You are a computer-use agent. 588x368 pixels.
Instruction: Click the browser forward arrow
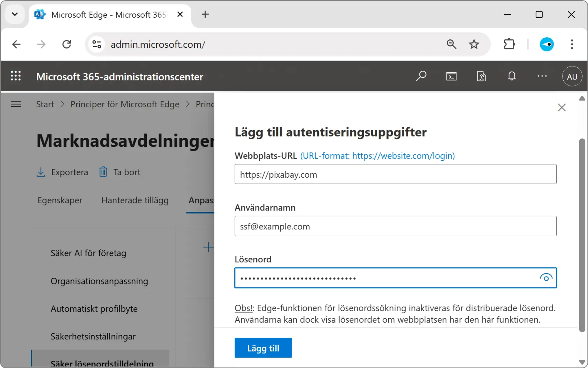[x=41, y=44]
